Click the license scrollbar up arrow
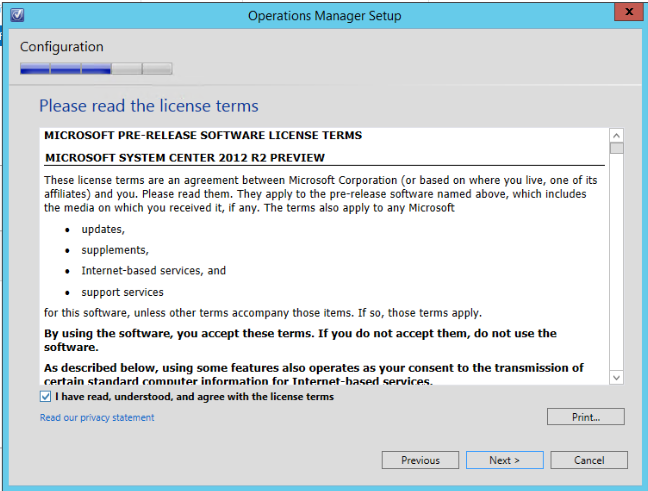648x491 pixels. pos(616,136)
